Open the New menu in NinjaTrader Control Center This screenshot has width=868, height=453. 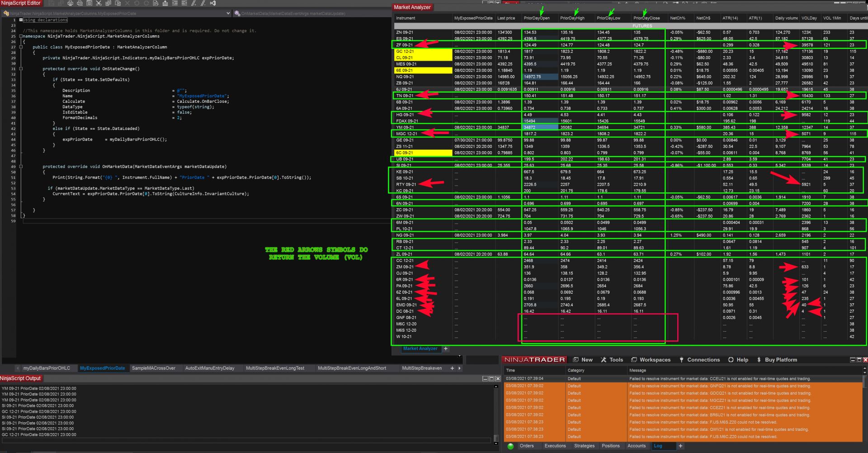point(583,360)
